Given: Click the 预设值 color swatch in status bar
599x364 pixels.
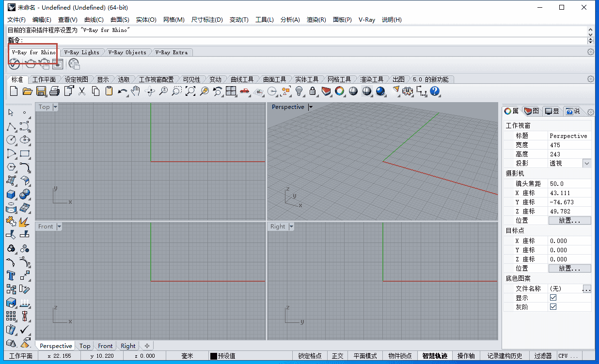Looking at the screenshot, I should [214, 356].
